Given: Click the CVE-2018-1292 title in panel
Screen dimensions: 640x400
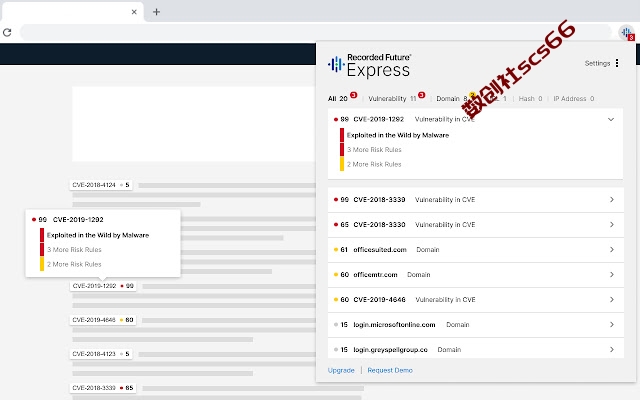Looking at the screenshot, I should (378, 119).
